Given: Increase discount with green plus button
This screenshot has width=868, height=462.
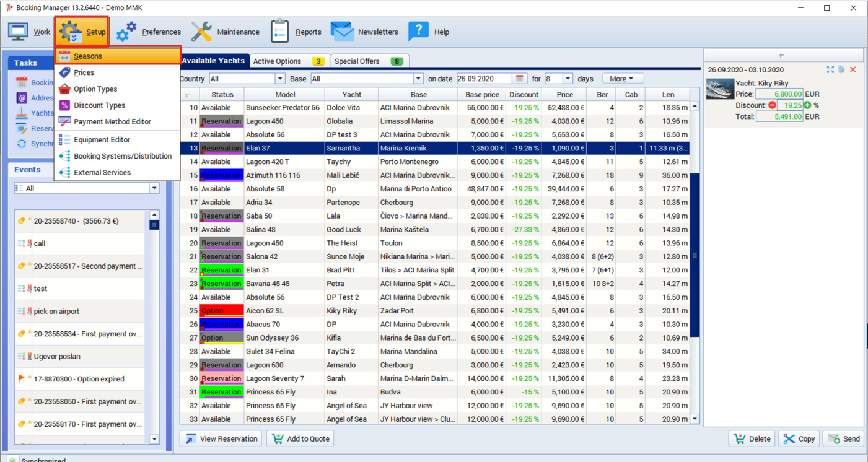Looking at the screenshot, I should pos(807,105).
